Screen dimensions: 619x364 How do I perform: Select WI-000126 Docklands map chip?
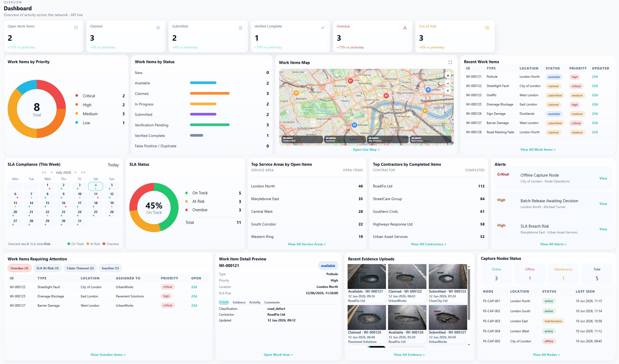pos(345,139)
